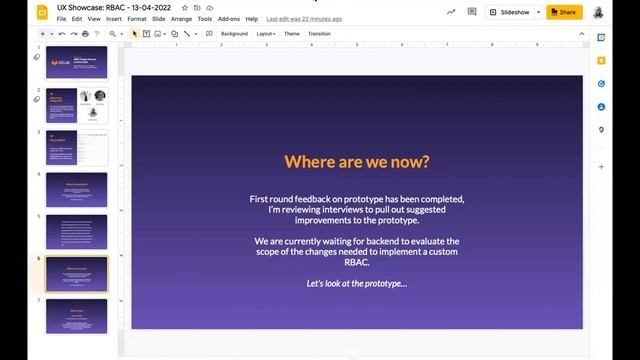The image size is (640, 360).
Task: Open the Arrange menu
Action: coord(181,19)
